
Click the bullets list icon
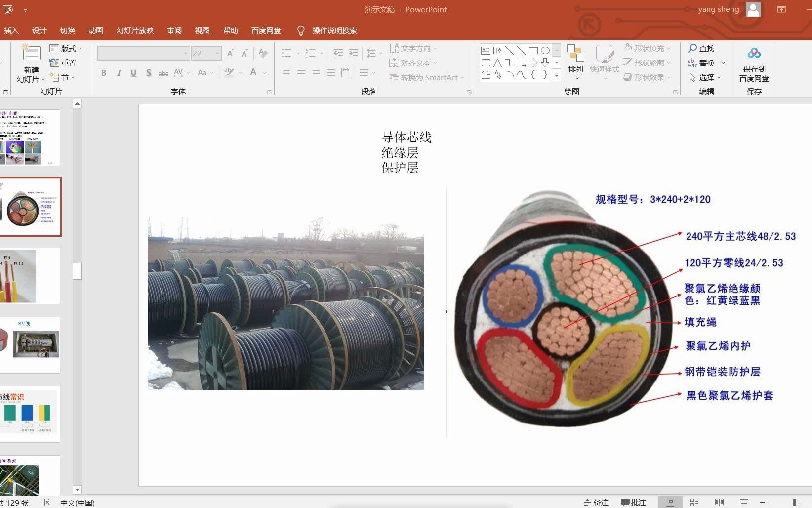286,53
